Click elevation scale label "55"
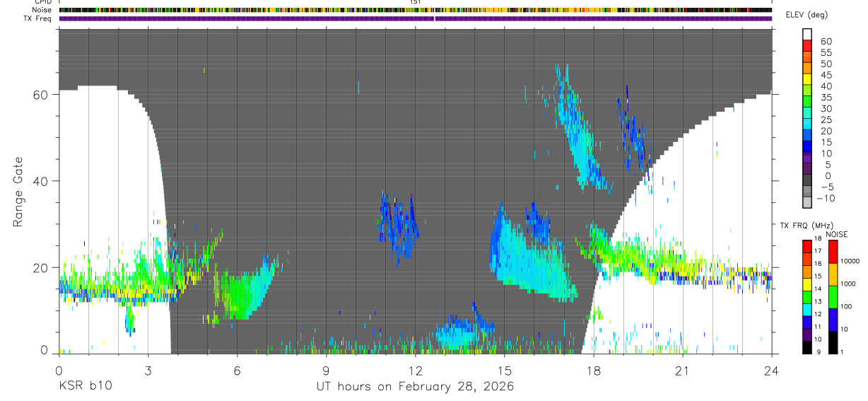 826,53
